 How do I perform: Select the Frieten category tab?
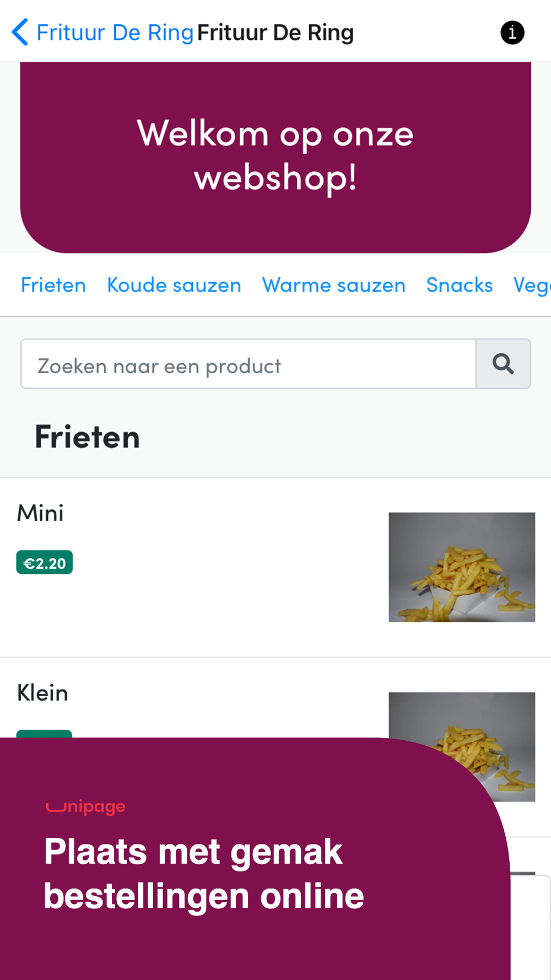pos(53,285)
